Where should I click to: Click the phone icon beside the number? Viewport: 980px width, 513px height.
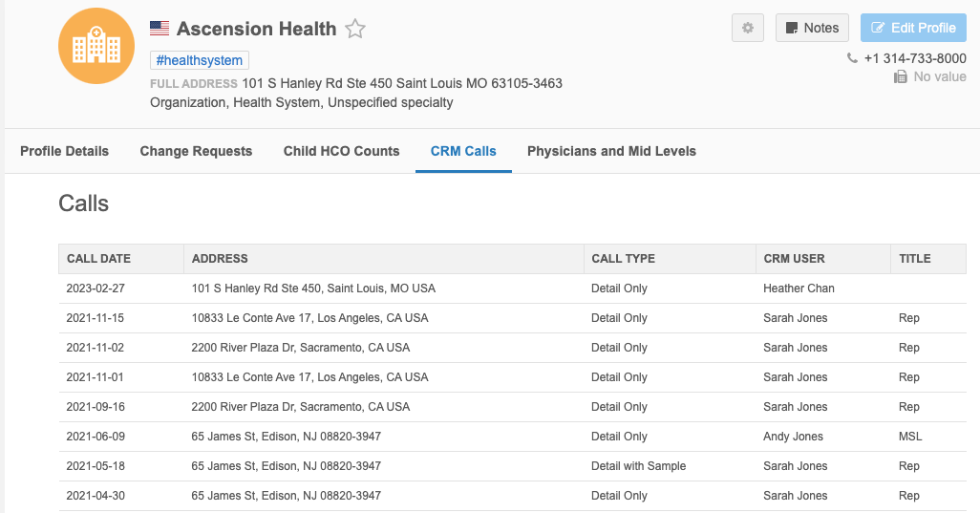tap(852, 58)
